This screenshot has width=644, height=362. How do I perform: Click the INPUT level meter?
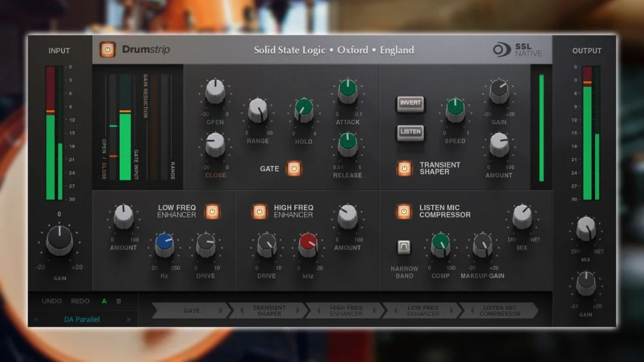click(x=55, y=133)
